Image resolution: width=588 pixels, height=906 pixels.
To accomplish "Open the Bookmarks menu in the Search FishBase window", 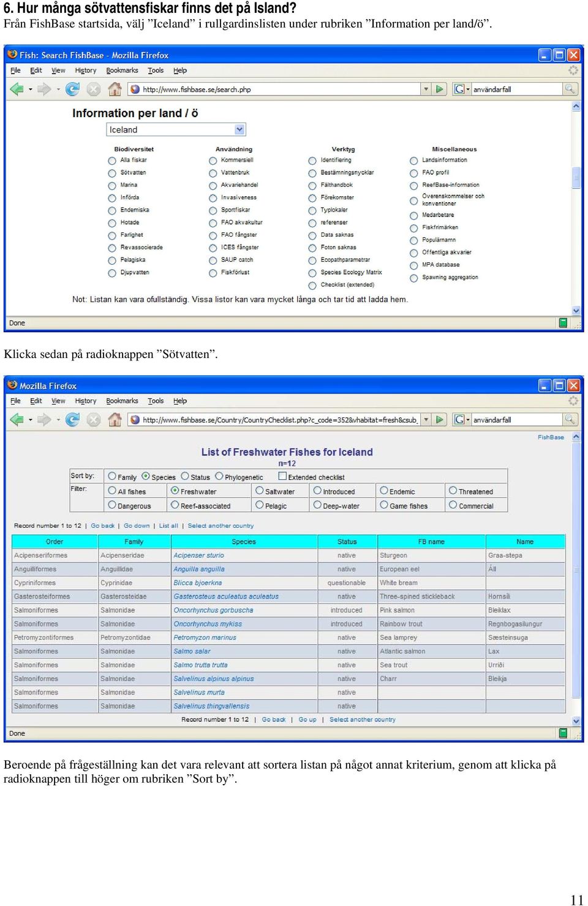I will (x=122, y=70).
